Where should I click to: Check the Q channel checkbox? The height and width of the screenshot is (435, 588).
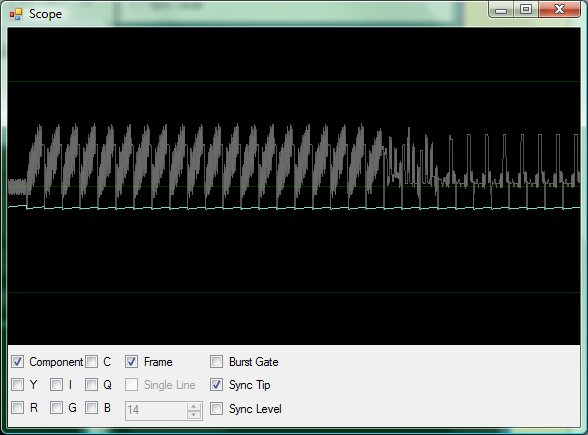91,384
